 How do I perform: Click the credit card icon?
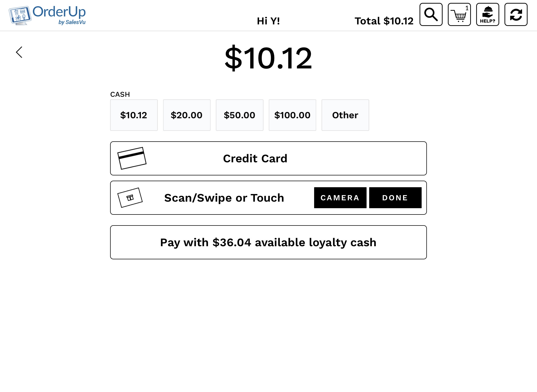tap(132, 158)
